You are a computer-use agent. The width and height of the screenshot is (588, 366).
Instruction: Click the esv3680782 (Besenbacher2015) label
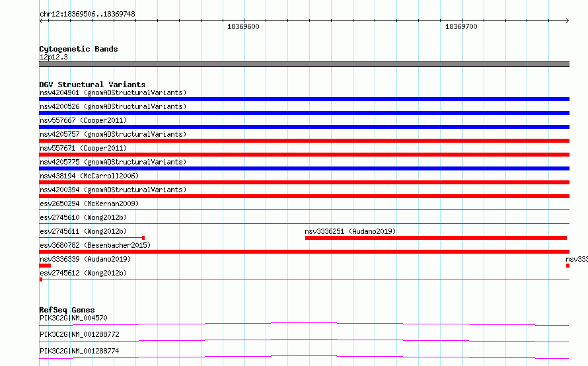(95, 245)
